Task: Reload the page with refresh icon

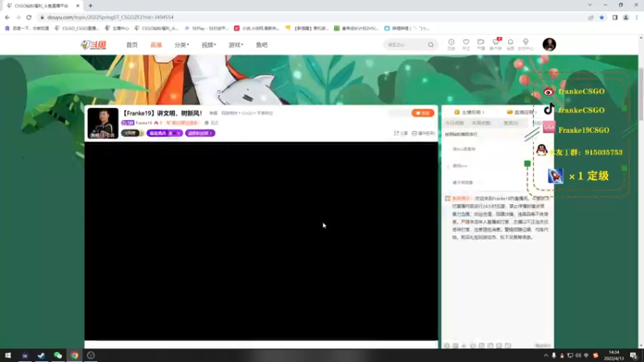Action: [x=29, y=17]
